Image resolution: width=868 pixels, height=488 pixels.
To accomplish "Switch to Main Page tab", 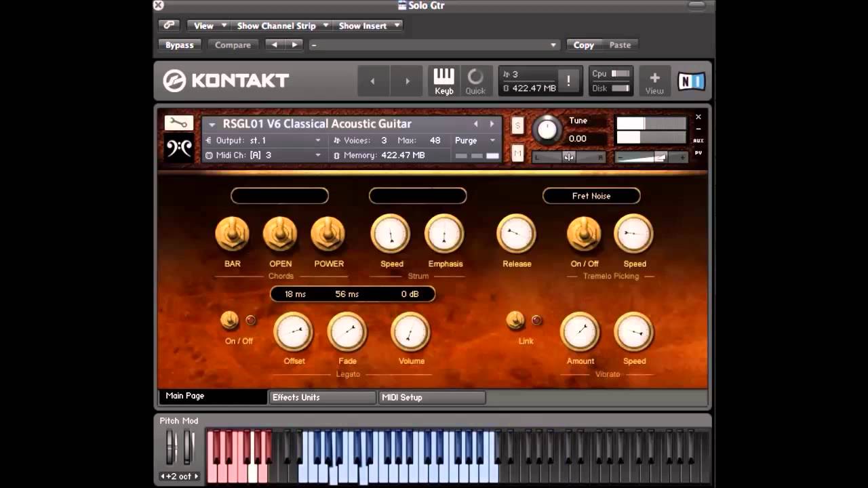I will (x=213, y=396).
